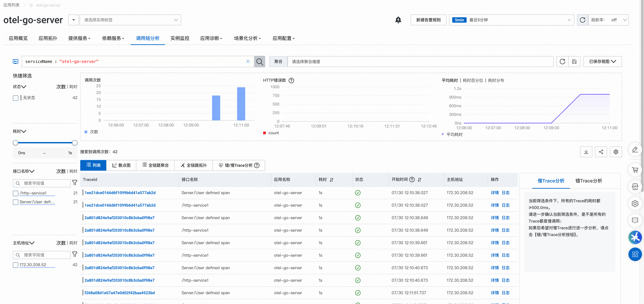Toggle the 次数 chart legend swatch
This screenshot has height=304, width=644.
pyautogui.click(x=86, y=132)
